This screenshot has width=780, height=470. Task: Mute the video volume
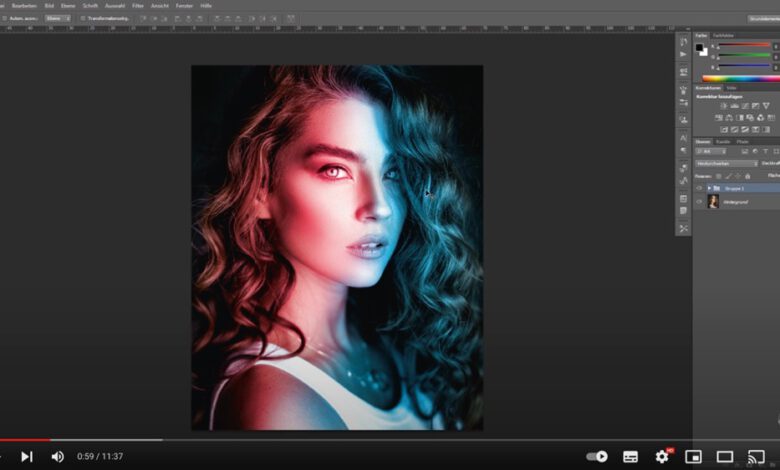[58, 456]
